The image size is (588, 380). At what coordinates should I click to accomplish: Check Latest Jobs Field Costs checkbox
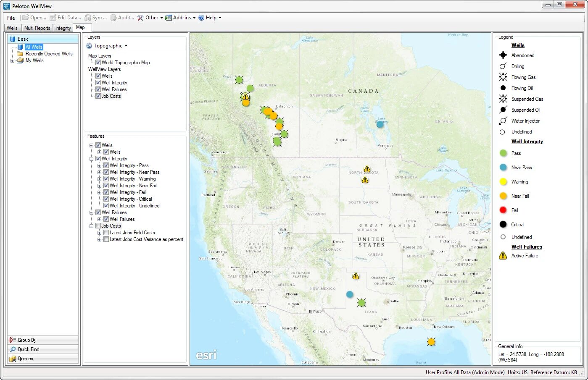[106, 233]
